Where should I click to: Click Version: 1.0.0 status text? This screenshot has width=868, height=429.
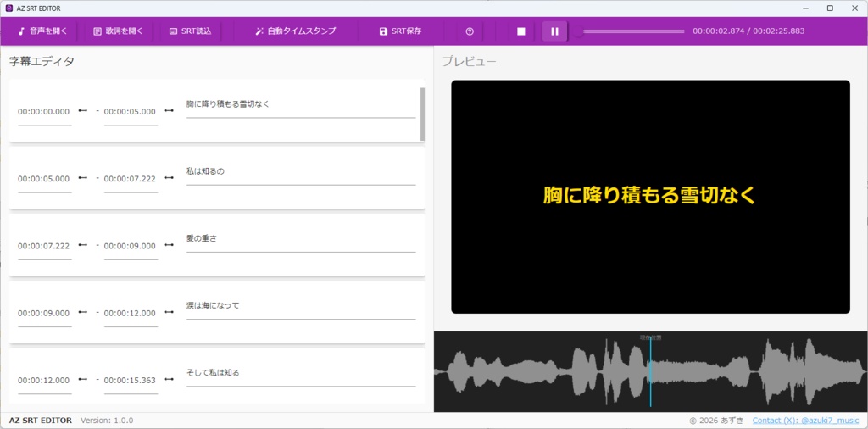(x=107, y=421)
